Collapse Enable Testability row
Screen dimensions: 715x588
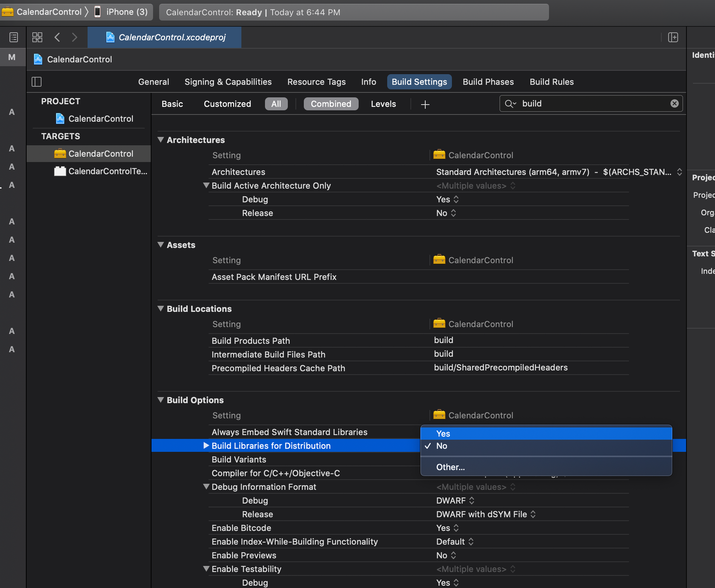(x=206, y=569)
